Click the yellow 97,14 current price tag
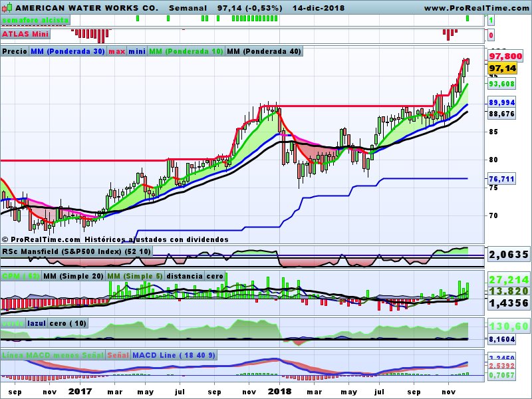 click(x=503, y=68)
